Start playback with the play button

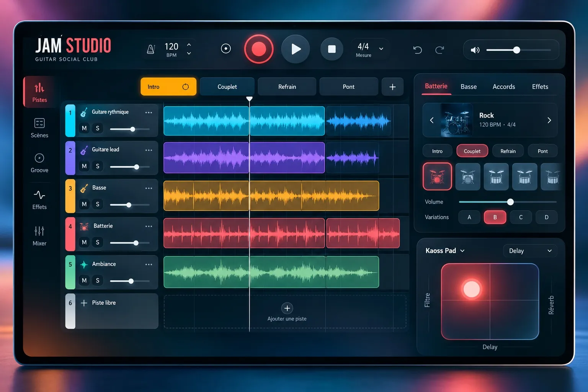coord(296,49)
